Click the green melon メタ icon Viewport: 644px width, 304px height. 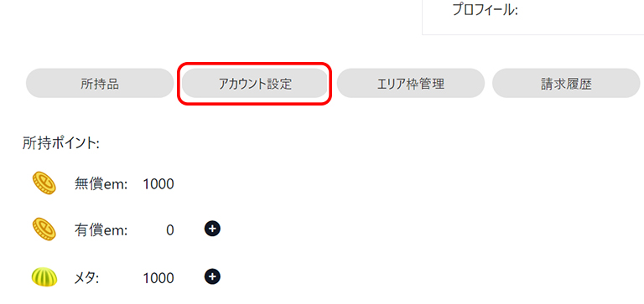tap(44, 277)
